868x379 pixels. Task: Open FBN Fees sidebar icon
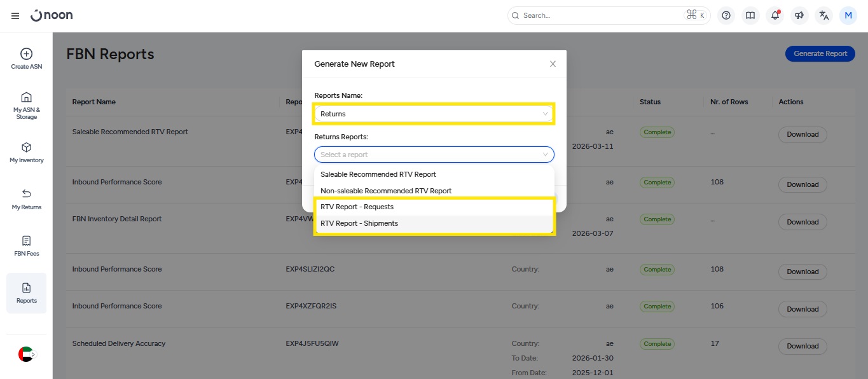[x=27, y=241]
